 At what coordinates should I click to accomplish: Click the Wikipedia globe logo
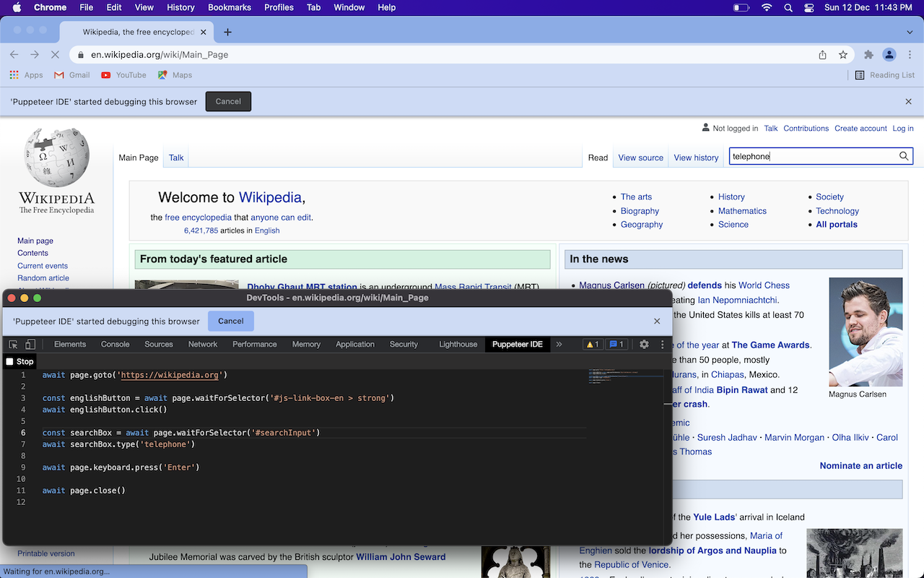(56, 158)
